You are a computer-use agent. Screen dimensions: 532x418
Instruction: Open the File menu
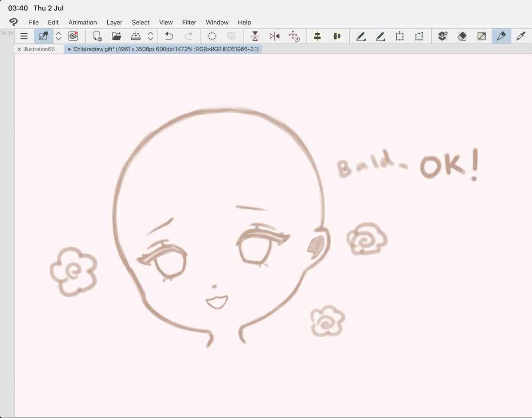pos(34,22)
